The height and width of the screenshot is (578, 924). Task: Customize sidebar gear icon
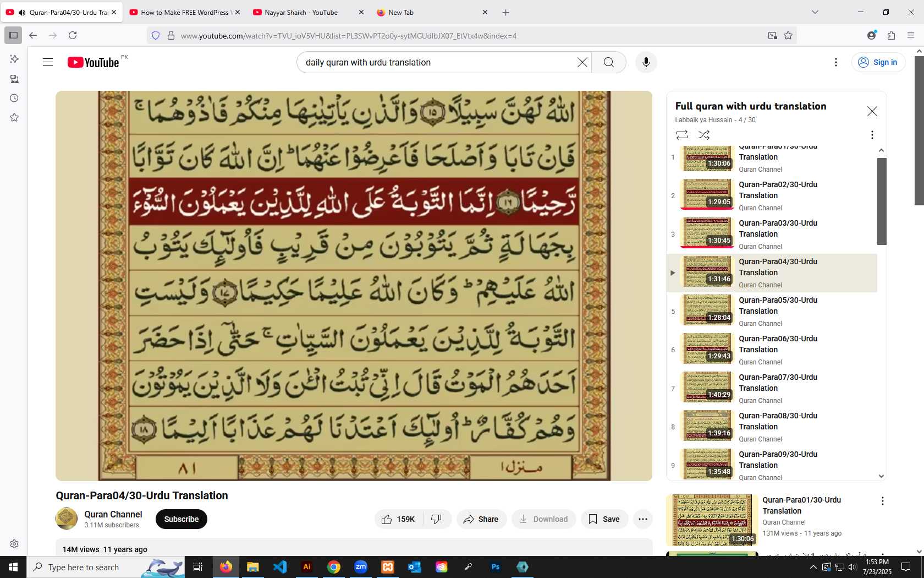coord(14,544)
